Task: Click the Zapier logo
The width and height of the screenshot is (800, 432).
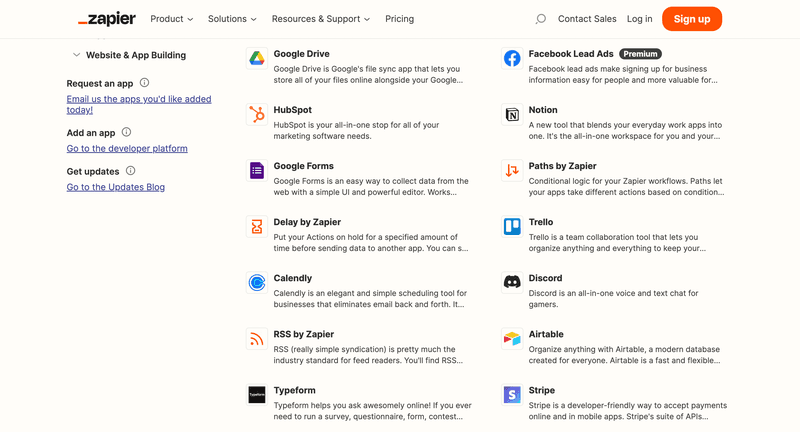Action: (x=106, y=19)
